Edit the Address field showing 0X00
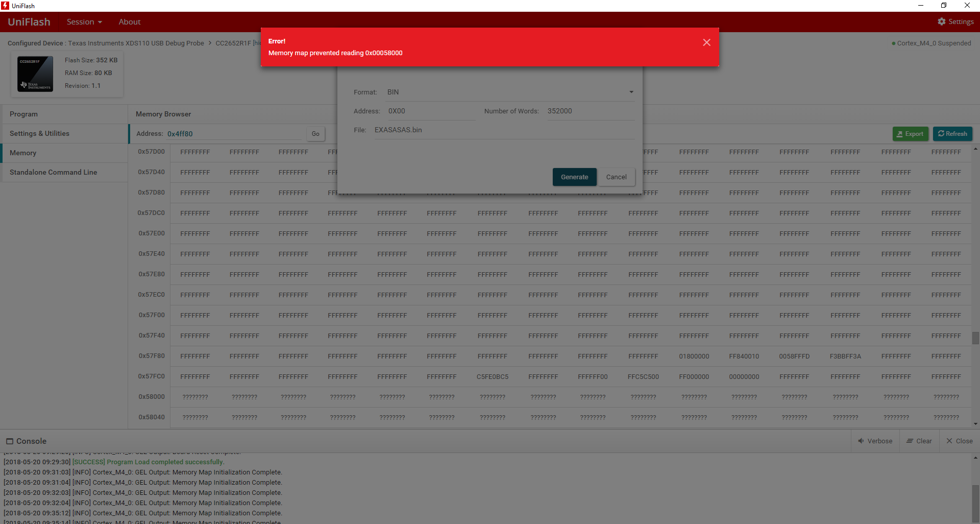This screenshot has width=980, height=524. click(x=431, y=111)
